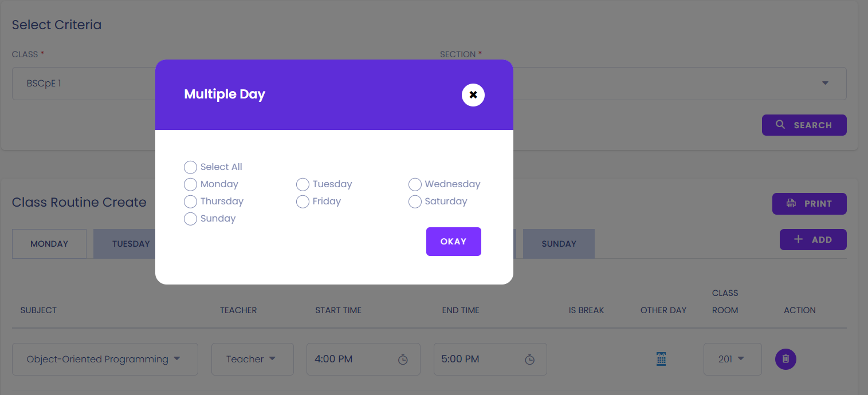Open the class room 201 dropdown
Screen dimensions: 868x395
(x=733, y=359)
